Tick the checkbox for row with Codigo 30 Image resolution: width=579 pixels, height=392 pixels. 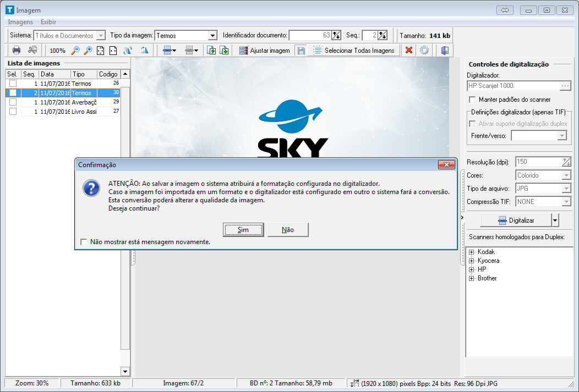(13, 92)
